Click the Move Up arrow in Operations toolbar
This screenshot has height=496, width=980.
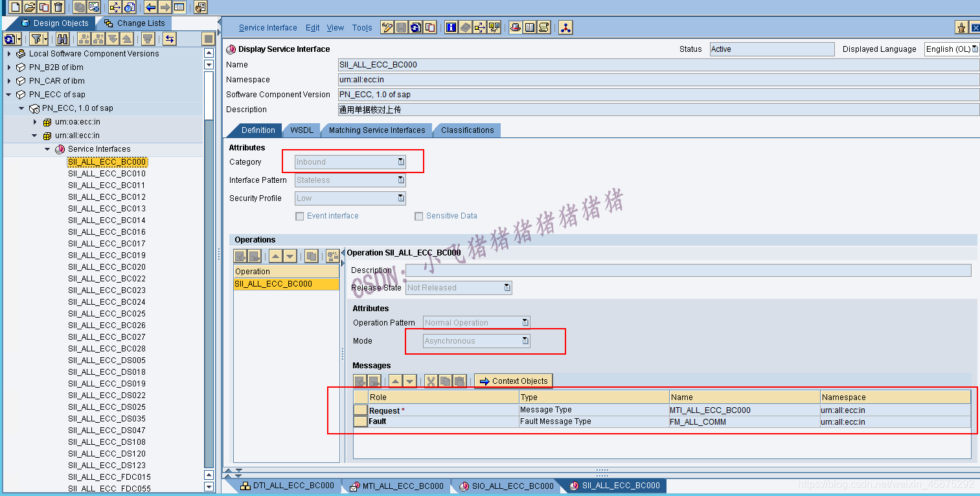coord(276,256)
